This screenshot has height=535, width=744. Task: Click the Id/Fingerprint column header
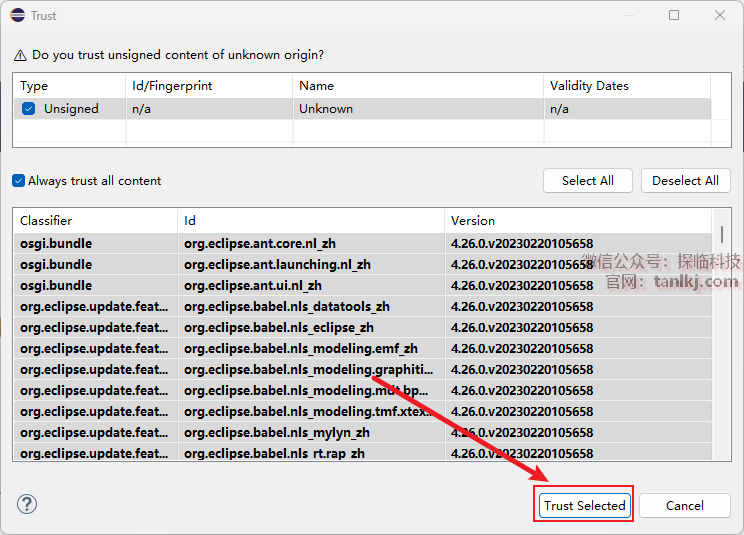208,86
